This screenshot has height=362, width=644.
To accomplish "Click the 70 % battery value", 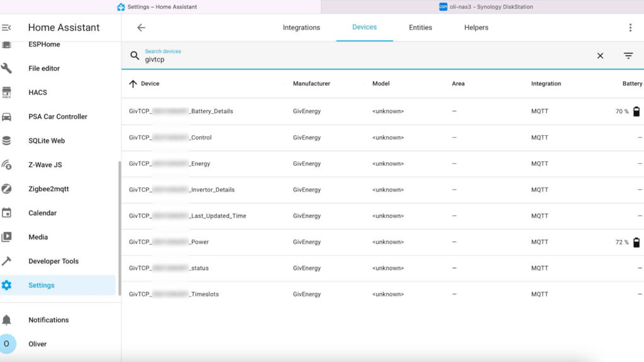I will (622, 112).
